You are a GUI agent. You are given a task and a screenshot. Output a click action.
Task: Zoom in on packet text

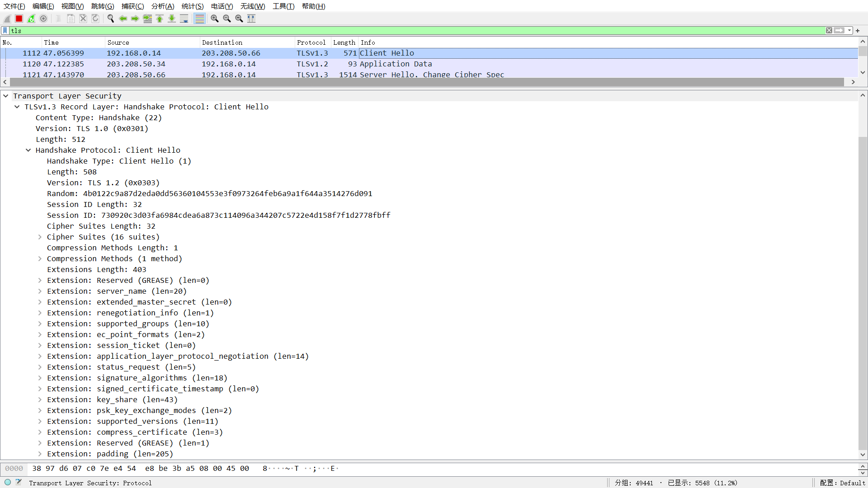pos(215,19)
